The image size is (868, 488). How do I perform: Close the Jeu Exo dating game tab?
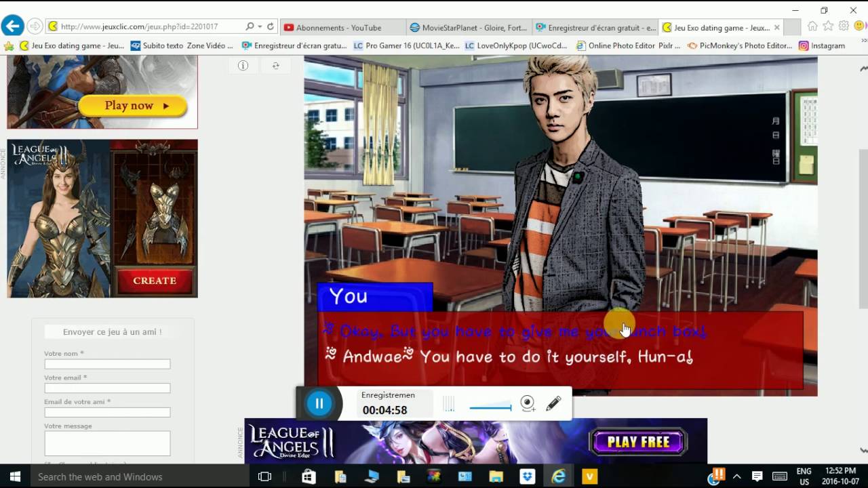(777, 28)
